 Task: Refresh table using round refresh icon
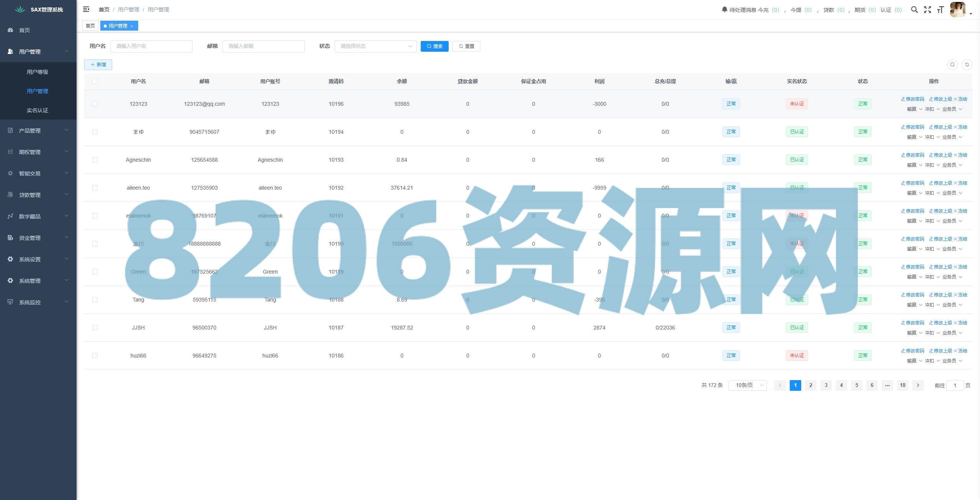coord(967,64)
